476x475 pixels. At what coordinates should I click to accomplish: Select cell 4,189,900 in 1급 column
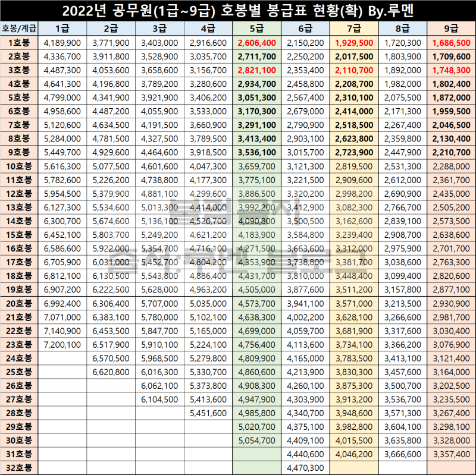click(x=62, y=43)
